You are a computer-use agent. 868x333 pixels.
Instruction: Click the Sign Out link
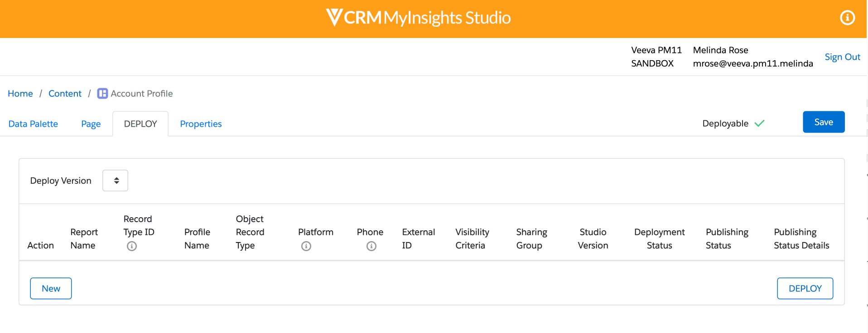coord(842,57)
